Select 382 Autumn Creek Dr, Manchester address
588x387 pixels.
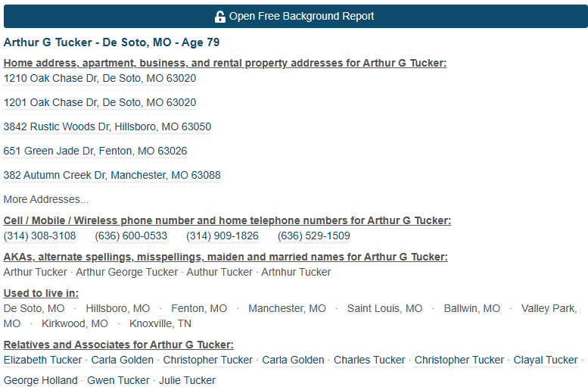click(112, 175)
